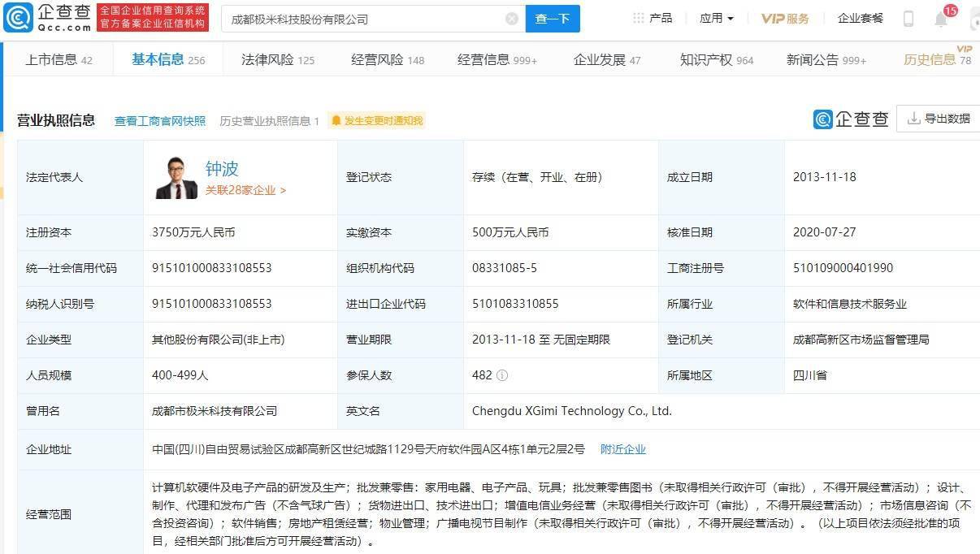Click the 导出数据 button
The height and width of the screenshot is (554, 980).
[939, 119]
